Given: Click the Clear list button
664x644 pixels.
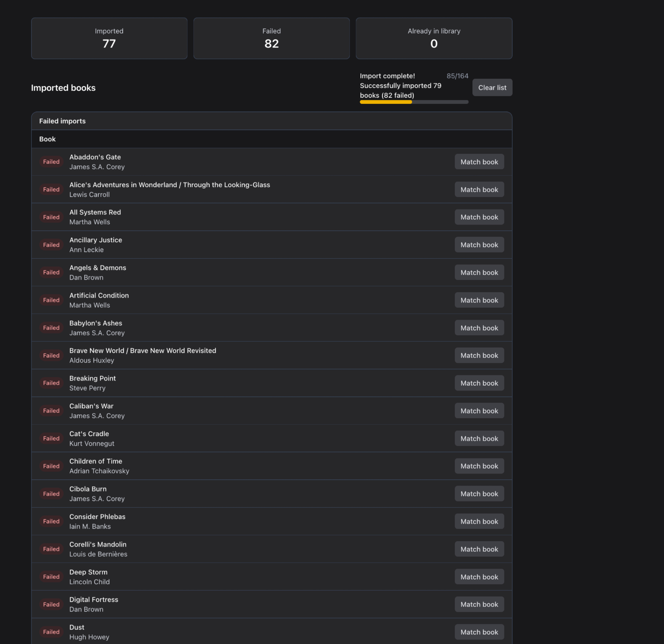Looking at the screenshot, I should click(x=492, y=87).
